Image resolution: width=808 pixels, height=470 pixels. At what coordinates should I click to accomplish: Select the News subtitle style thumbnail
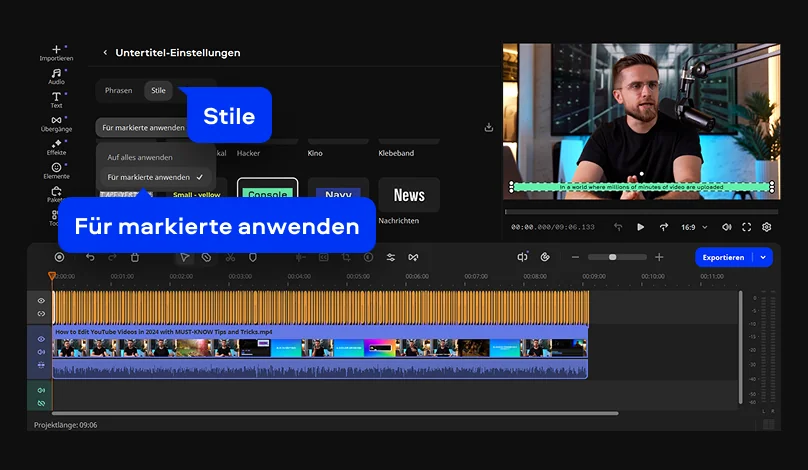[408, 195]
